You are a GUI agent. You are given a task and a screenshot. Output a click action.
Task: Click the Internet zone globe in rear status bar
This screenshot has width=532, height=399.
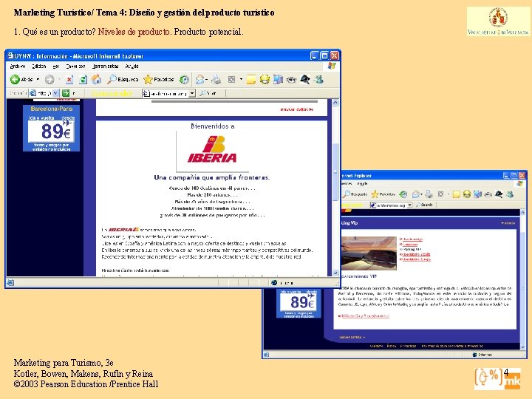point(474,355)
